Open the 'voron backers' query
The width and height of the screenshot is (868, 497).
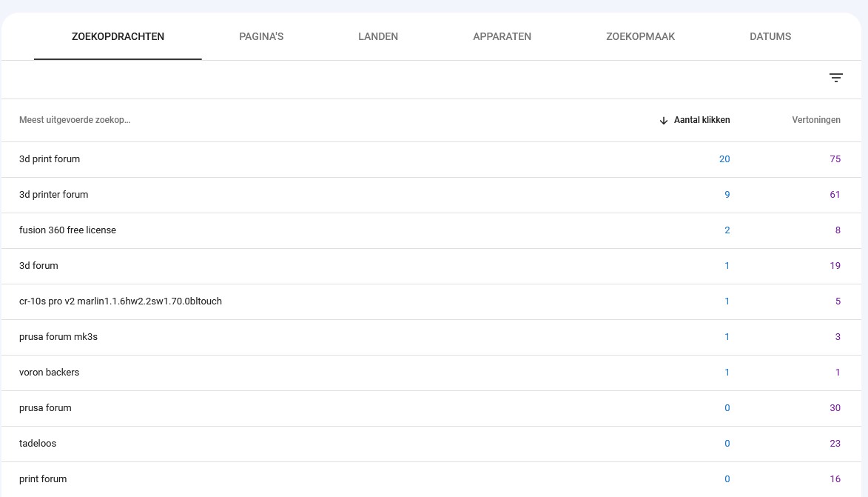[x=49, y=373]
